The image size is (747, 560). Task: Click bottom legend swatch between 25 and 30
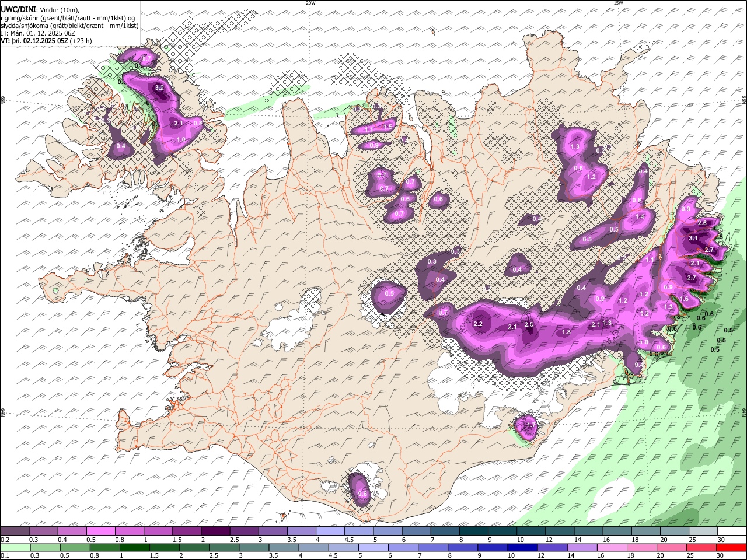click(x=700, y=547)
